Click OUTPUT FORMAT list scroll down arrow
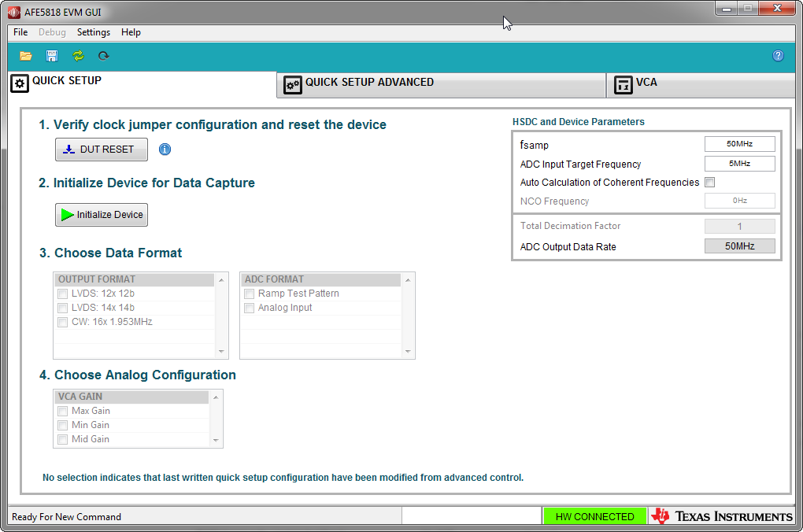Viewport: 803px width, 532px height. (x=221, y=351)
